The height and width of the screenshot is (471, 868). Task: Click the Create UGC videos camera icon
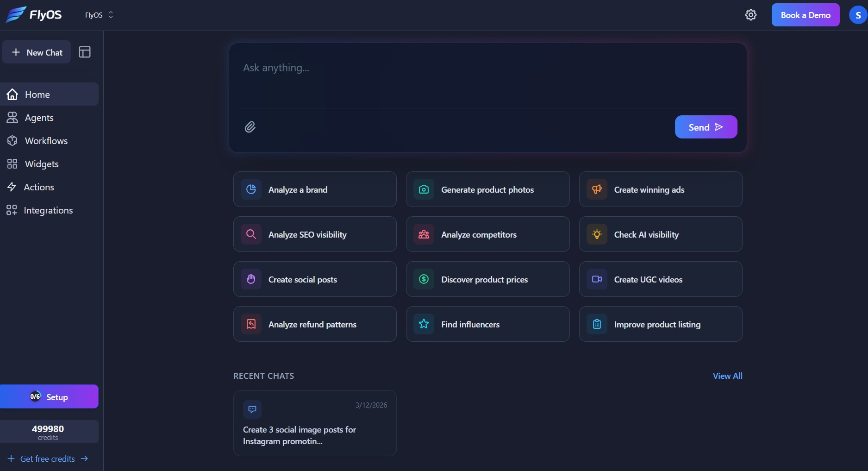[597, 279]
